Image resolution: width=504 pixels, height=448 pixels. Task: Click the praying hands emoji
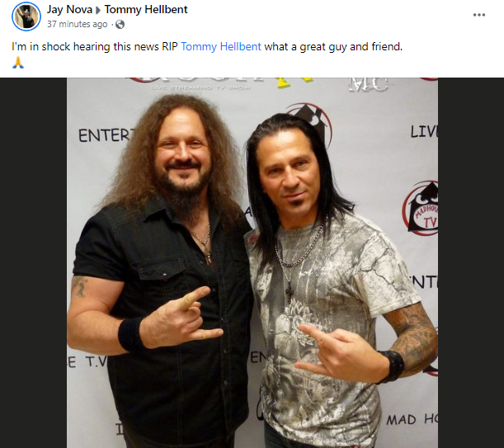pyautogui.click(x=18, y=63)
